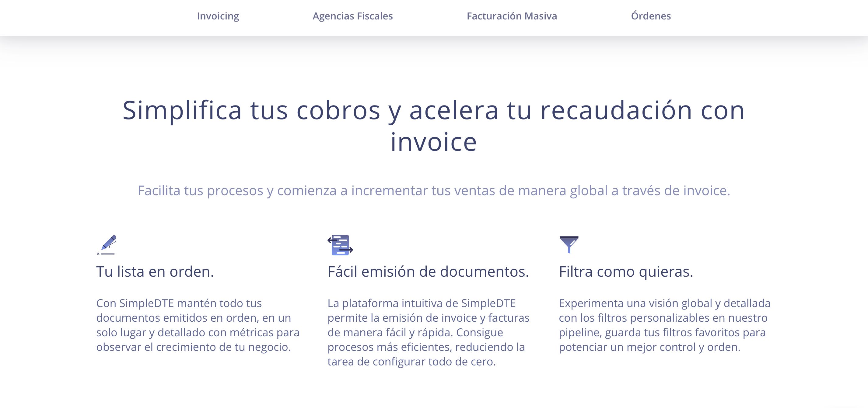Click paragraph starting 'Experimenta una visión global'
The width and height of the screenshot is (868, 408).
[x=664, y=324]
